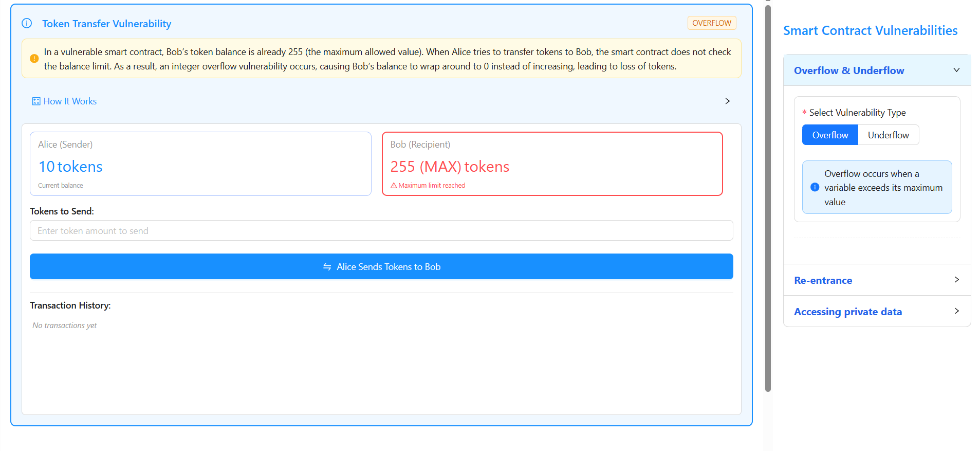Click the warning triangle next to Maximum limit reached
The width and height of the screenshot is (980, 451).
tap(394, 186)
